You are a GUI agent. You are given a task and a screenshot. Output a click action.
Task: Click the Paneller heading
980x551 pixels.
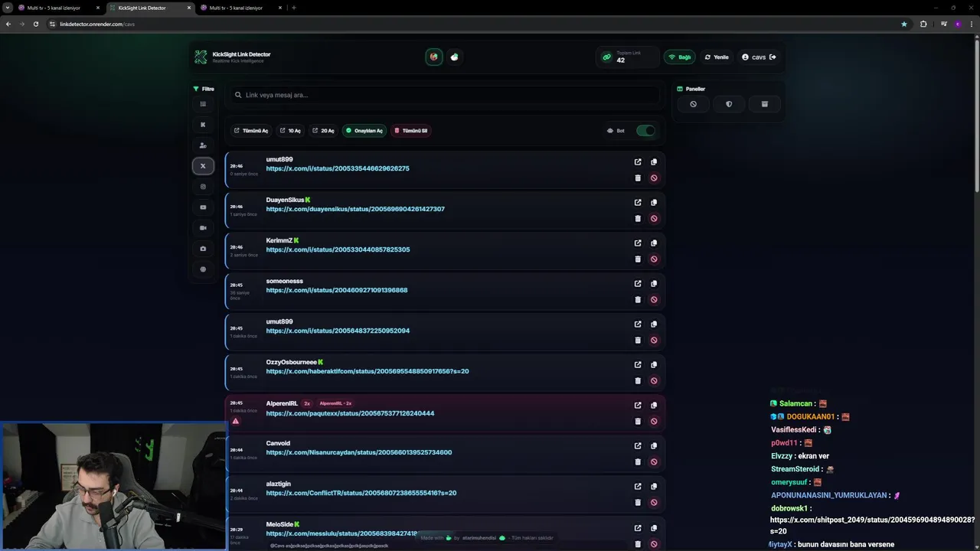[x=691, y=89]
